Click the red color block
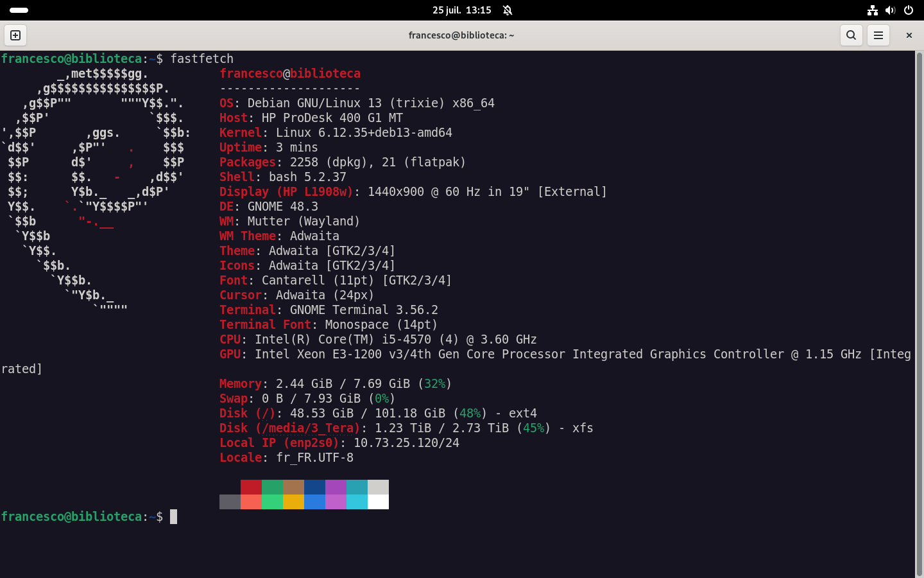Screen dimensions: 924x578 click(251, 487)
